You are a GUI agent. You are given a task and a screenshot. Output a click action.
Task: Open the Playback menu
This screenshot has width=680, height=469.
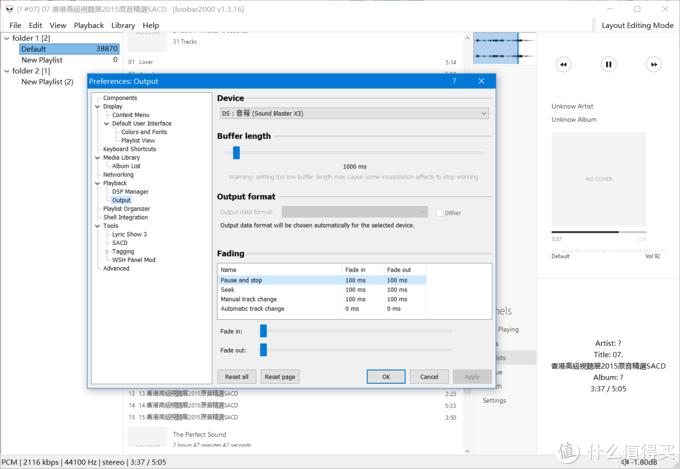89,25
